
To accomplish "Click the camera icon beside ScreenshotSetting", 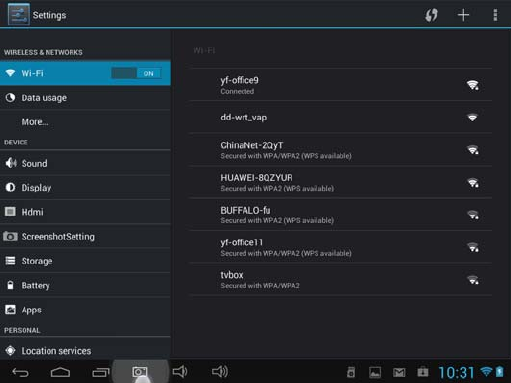I will [x=10, y=236].
